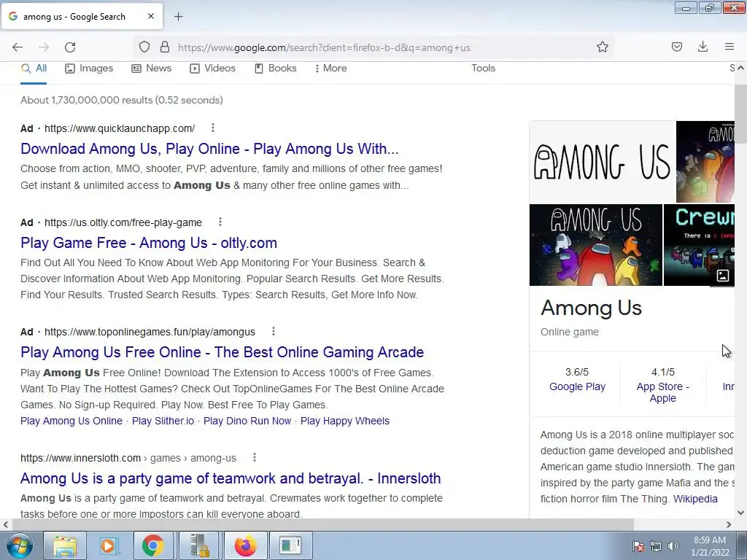Viewport: 747px width, 560px height.
Task: Open the Innersloth Among Us result
Action: click(x=231, y=478)
